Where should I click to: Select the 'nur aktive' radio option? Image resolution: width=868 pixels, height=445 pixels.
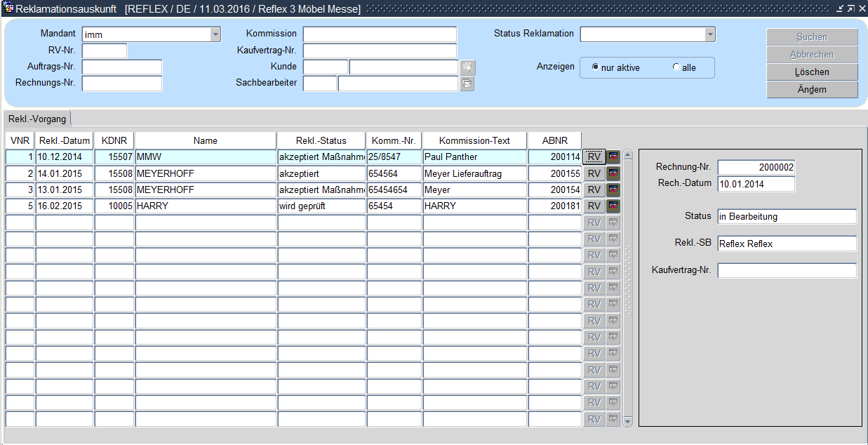pos(596,67)
